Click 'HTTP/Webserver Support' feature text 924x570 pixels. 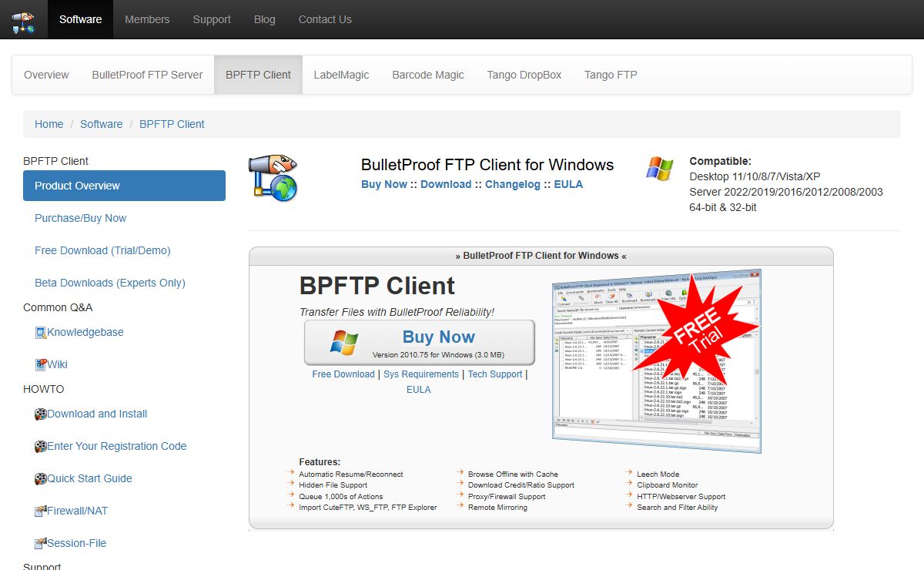coord(681,497)
